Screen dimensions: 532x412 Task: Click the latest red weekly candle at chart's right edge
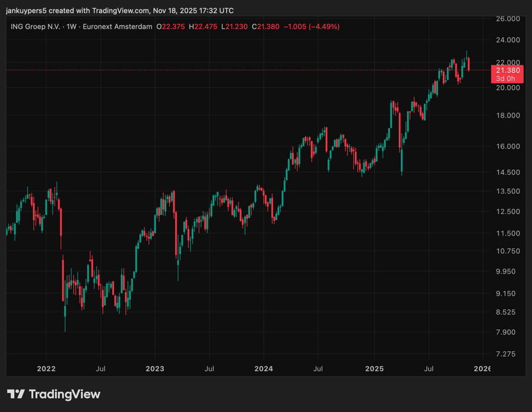469,64
